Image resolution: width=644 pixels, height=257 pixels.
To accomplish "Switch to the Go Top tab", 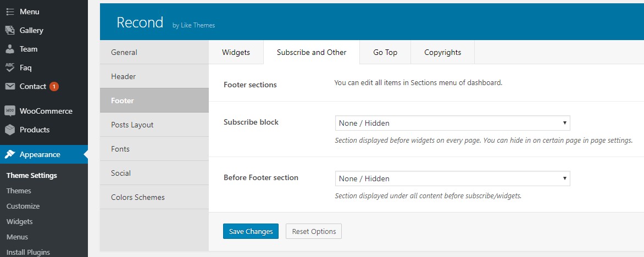I will coord(385,52).
